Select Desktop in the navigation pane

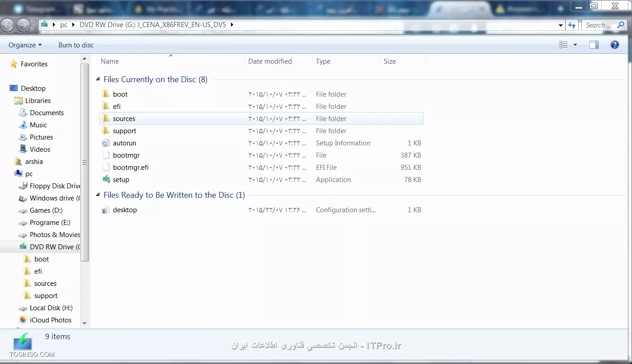[x=33, y=89]
